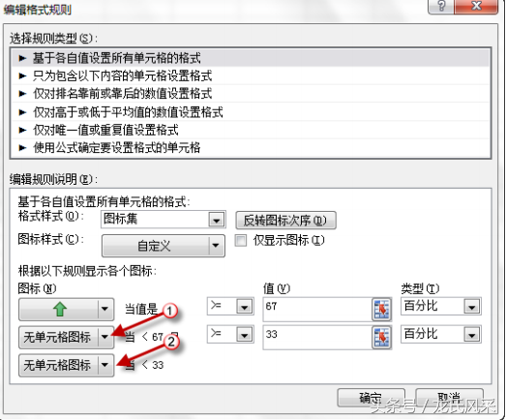Click the value field containing 67
This screenshot has width=506, height=420.
coord(317,310)
